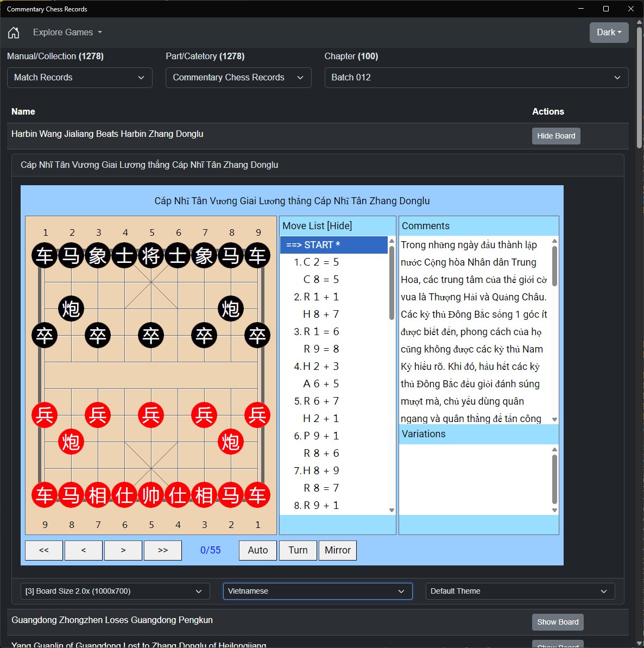Click the red advisor 仕 on file 6
The image size is (644, 648).
(x=124, y=495)
